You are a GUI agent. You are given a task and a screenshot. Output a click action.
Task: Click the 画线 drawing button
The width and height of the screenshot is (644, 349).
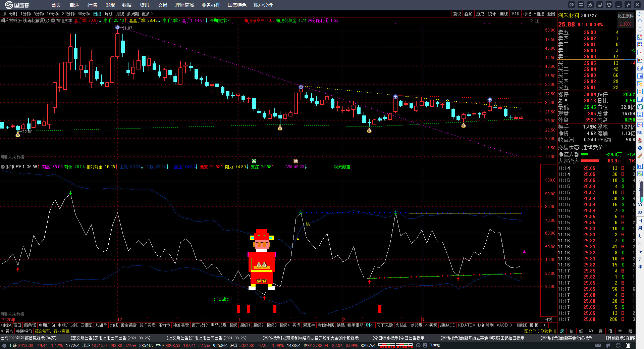[x=504, y=14]
